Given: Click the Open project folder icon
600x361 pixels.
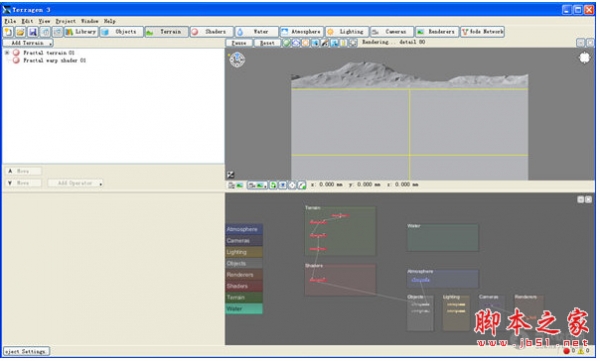Looking at the screenshot, I should pyautogui.click(x=21, y=32).
